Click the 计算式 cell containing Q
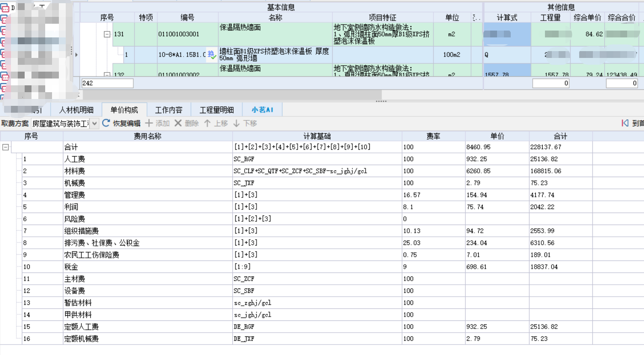644x355 pixels. point(507,55)
